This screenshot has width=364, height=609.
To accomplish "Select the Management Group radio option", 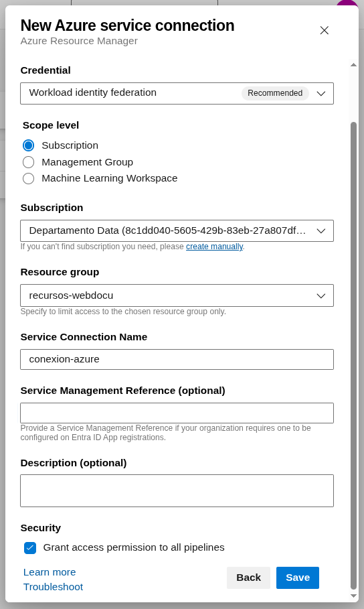I will pos(28,162).
